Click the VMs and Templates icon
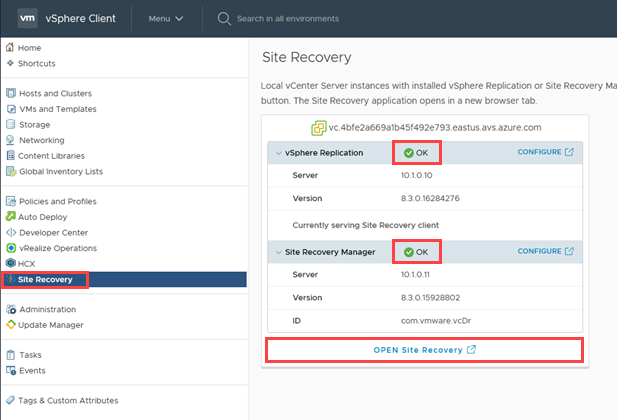617x420 pixels. [11, 109]
